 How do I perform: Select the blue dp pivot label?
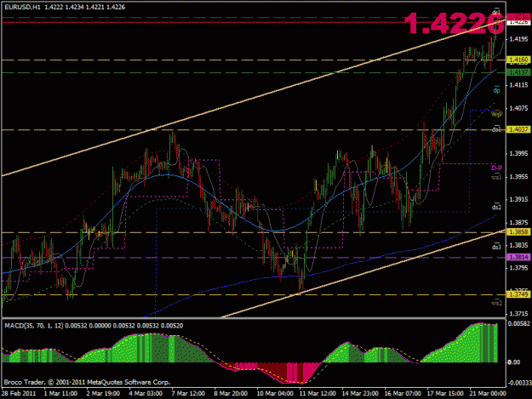click(496, 90)
